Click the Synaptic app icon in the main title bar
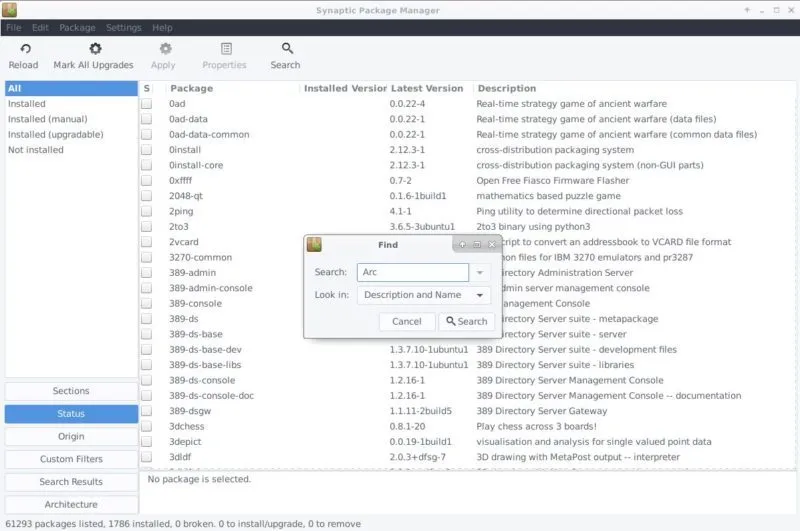 (x=10, y=9)
